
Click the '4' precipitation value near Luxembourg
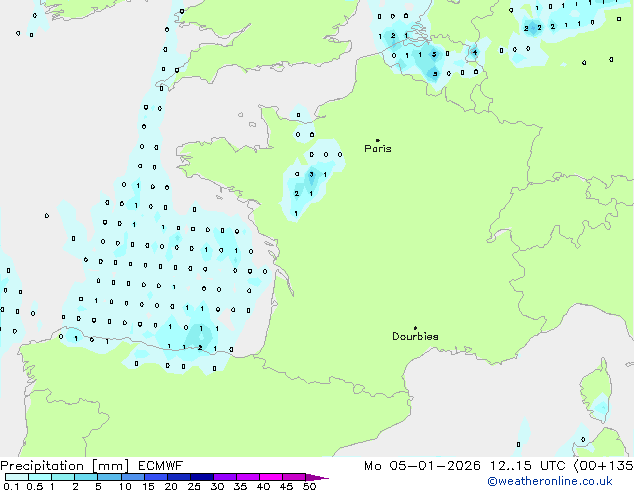[475, 52]
